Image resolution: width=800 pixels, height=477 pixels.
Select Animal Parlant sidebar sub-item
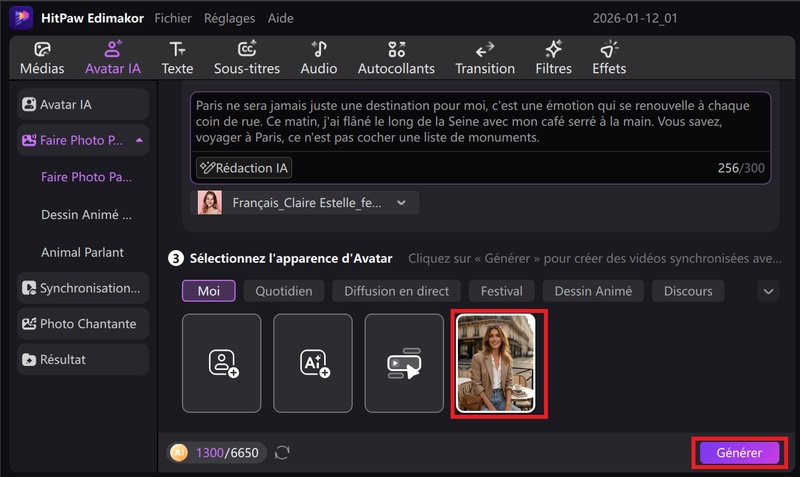click(x=83, y=253)
